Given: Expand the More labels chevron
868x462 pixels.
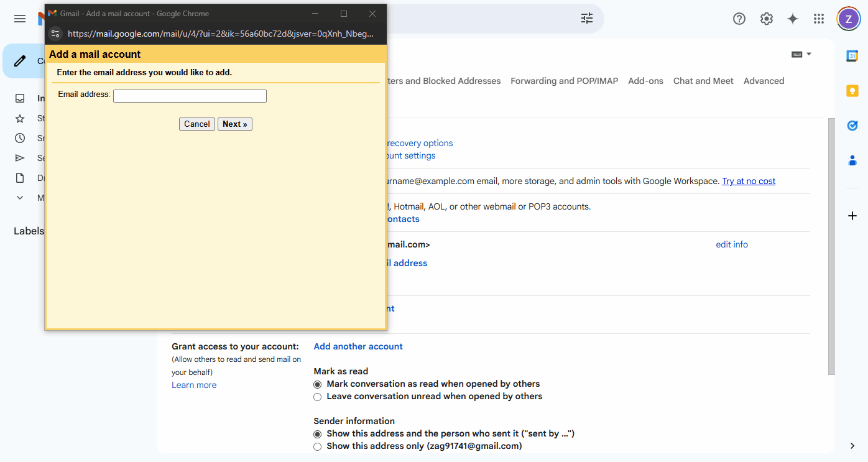Looking at the screenshot, I should coord(20,198).
